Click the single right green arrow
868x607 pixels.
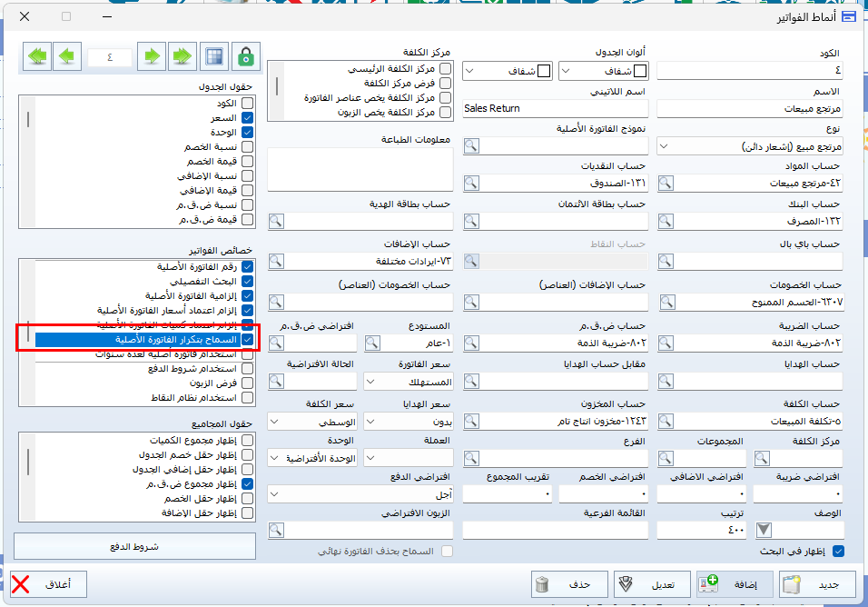click(153, 56)
